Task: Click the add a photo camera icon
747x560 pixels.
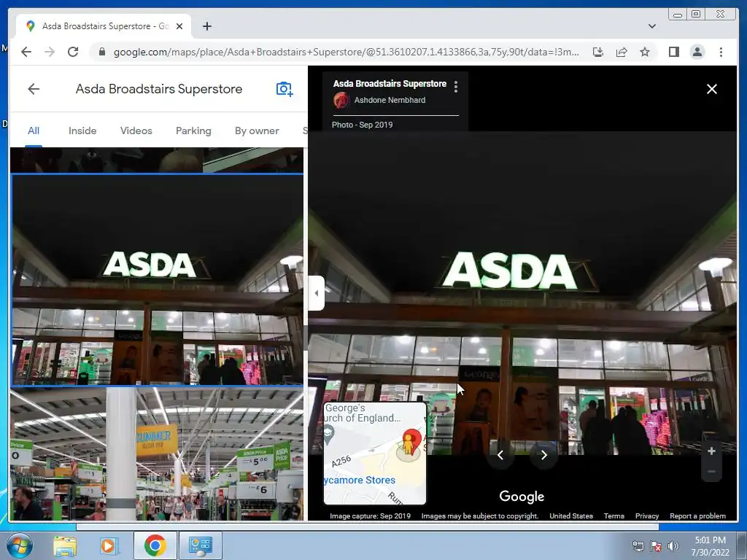Action: click(x=285, y=89)
